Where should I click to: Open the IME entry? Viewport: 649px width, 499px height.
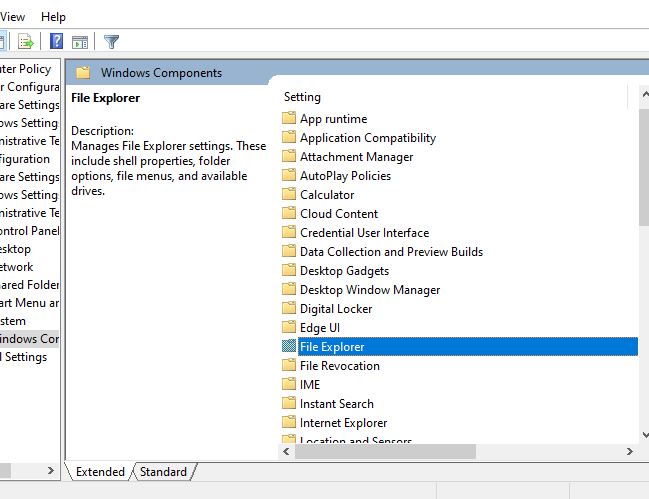(x=310, y=385)
